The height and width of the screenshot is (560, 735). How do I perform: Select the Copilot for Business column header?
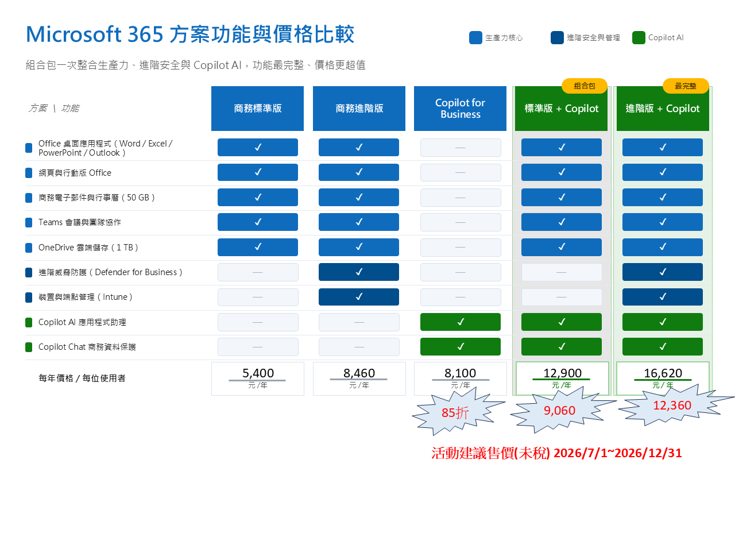tap(460, 109)
